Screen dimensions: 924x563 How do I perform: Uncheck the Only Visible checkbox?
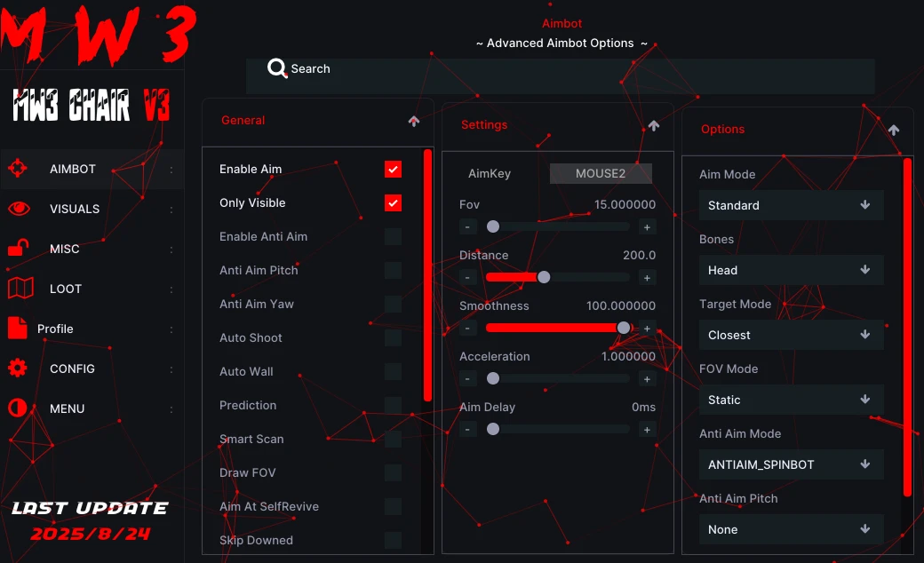click(393, 203)
